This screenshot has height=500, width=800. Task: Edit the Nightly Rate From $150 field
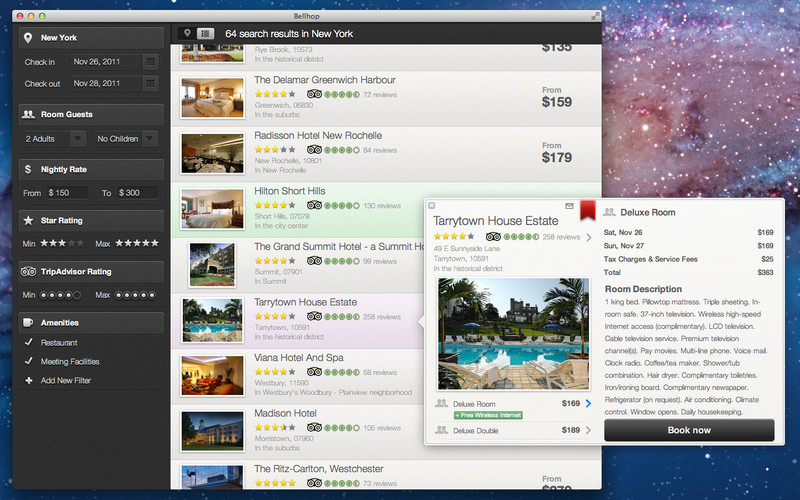coord(66,193)
